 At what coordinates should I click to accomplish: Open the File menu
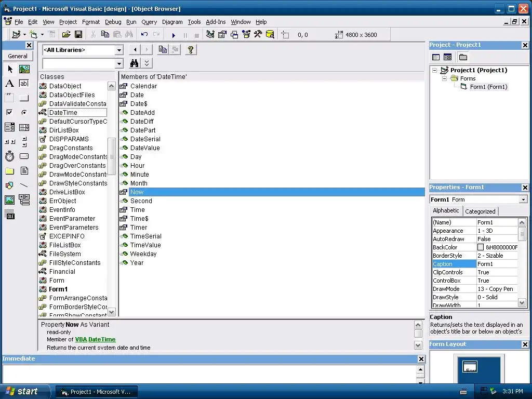point(19,22)
